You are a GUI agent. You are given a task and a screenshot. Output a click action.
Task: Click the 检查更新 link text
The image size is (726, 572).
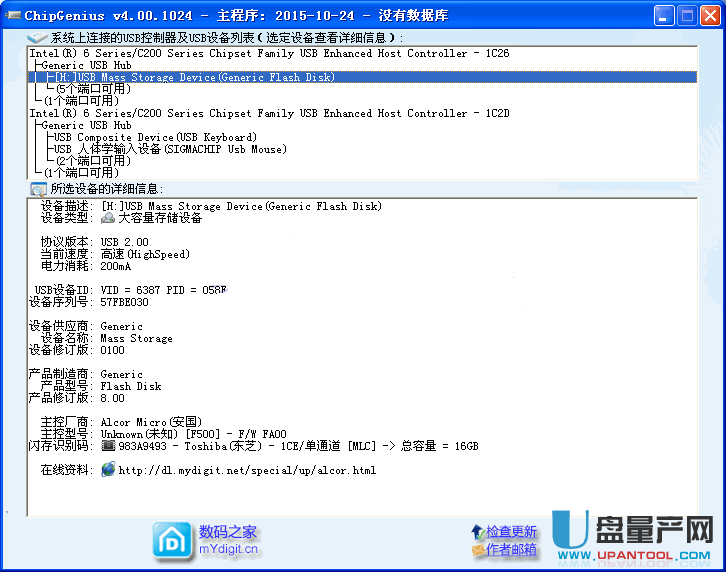click(x=512, y=532)
